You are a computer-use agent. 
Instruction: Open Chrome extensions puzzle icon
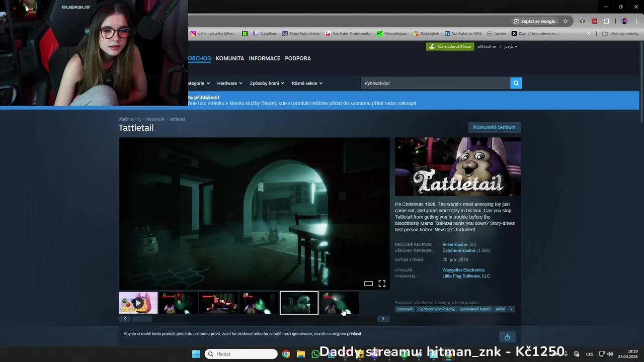606,21
